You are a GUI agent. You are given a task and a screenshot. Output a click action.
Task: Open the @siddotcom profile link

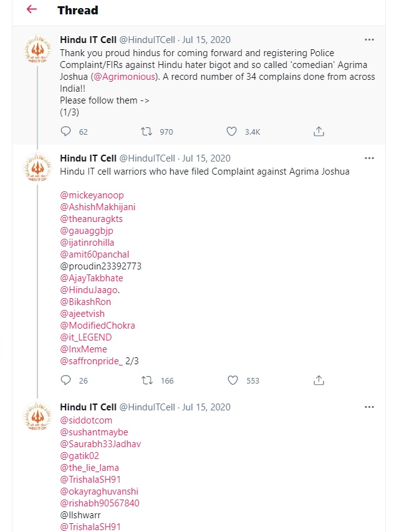click(86, 420)
